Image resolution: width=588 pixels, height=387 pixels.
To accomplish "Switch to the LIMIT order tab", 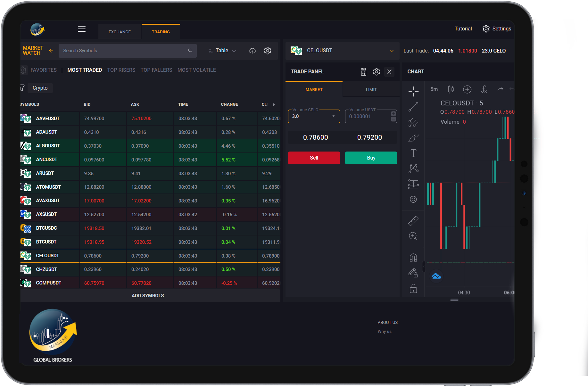I will (x=371, y=90).
